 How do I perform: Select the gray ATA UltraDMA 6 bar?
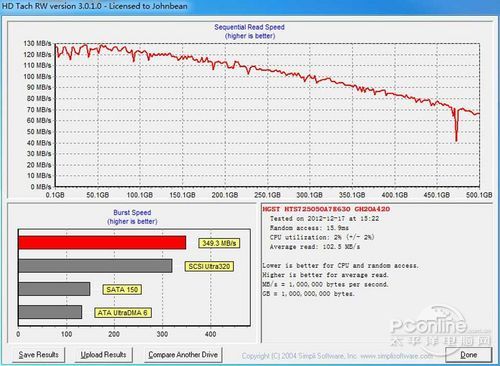coord(50,312)
